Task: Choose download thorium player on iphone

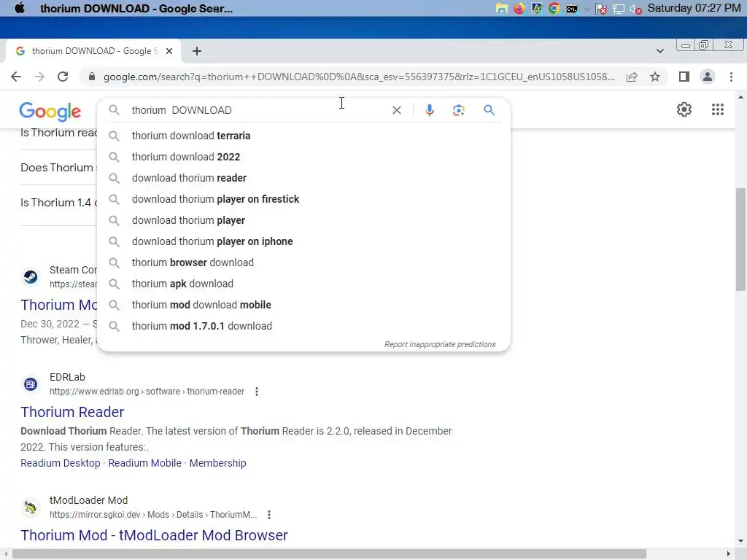Action: tap(303, 241)
